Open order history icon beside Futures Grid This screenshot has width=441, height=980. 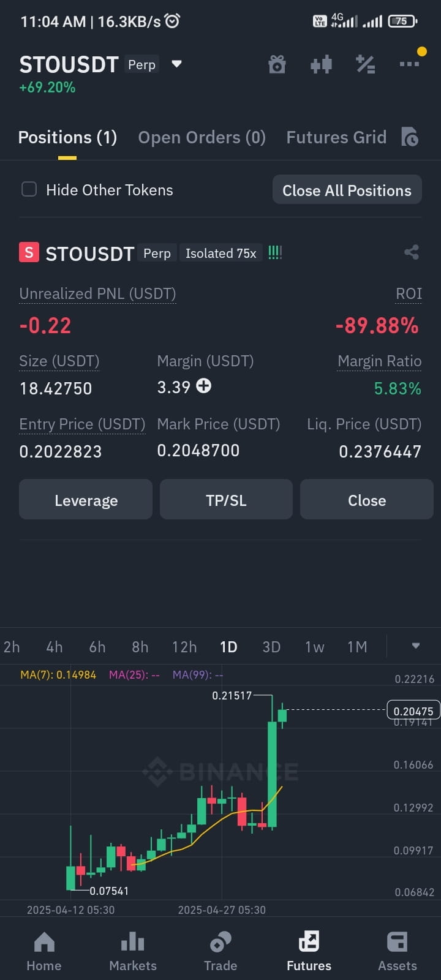click(409, 137)
